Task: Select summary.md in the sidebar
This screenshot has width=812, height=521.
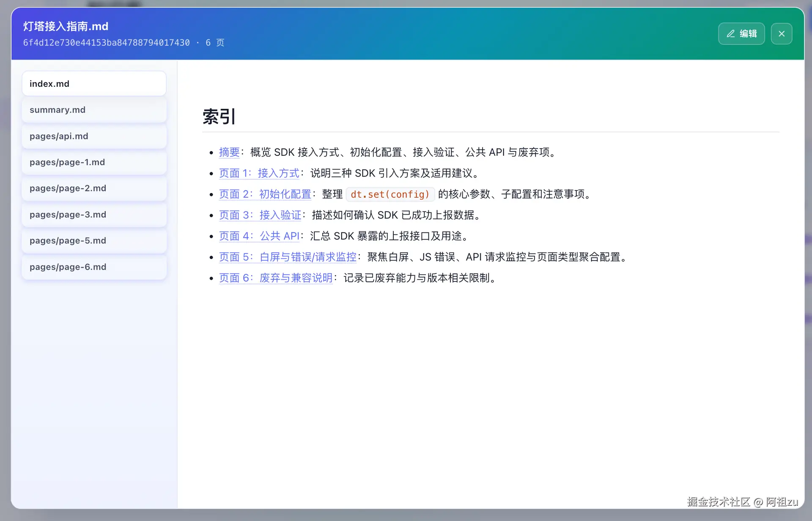Action: [94, 110]
